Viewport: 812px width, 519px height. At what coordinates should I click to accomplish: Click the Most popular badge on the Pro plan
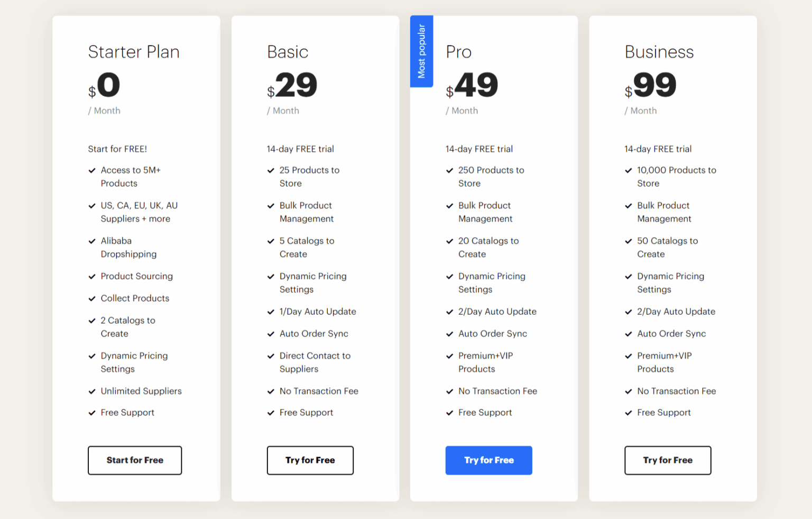(421, 51)
